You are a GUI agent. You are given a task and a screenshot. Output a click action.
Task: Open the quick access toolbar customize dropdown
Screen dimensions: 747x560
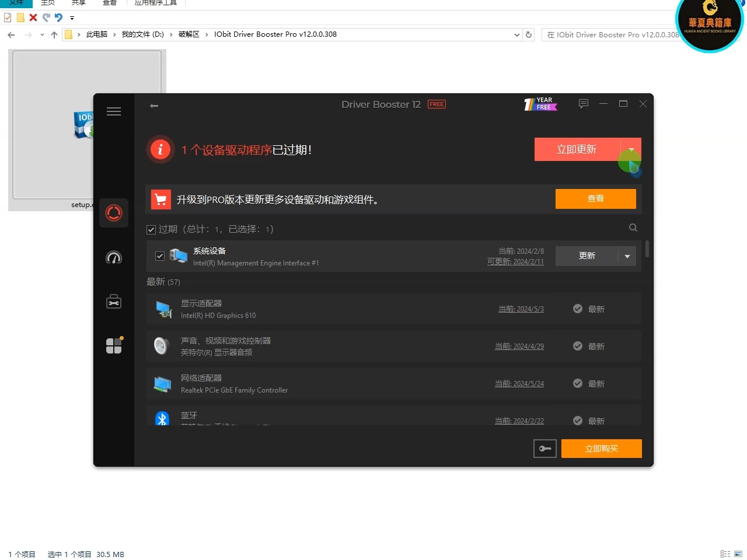(x=72, y=18)
